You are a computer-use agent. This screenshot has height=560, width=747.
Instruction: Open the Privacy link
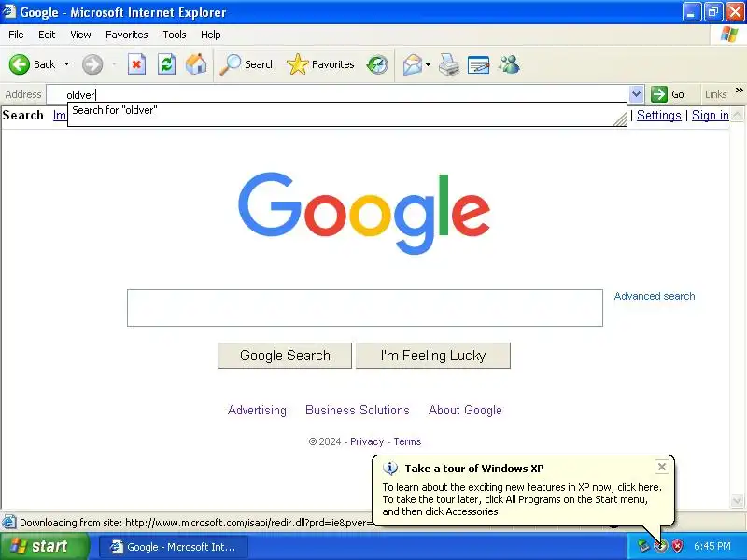367,441
